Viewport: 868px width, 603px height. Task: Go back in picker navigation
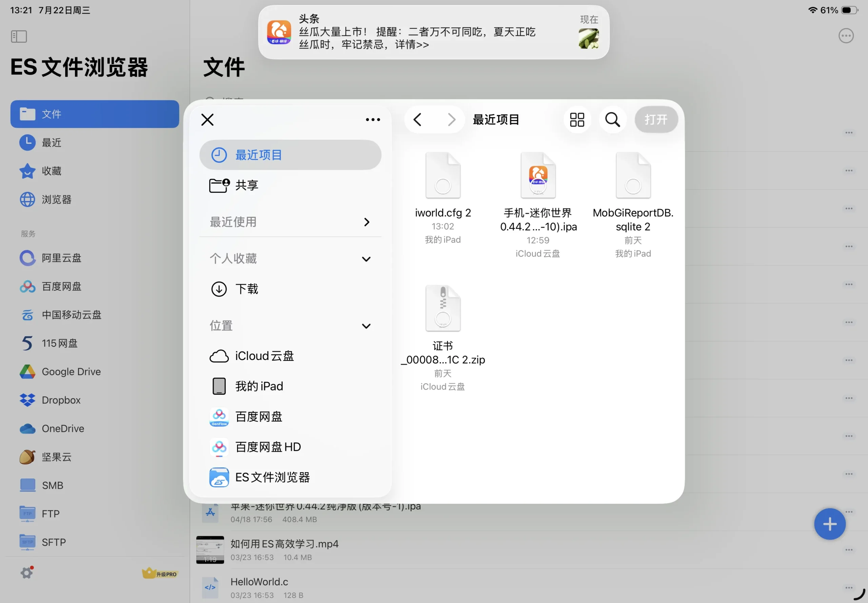coord(418,120)
